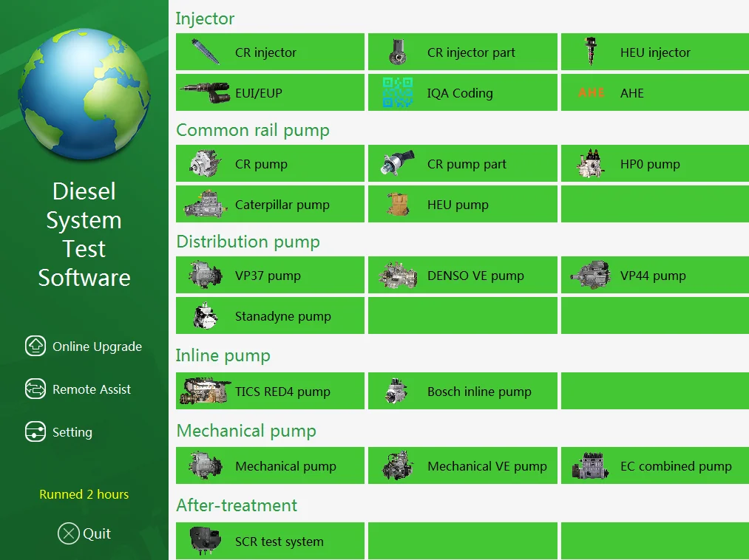
Task: Click the CR injector icon
Action: [x=206, y=52]
